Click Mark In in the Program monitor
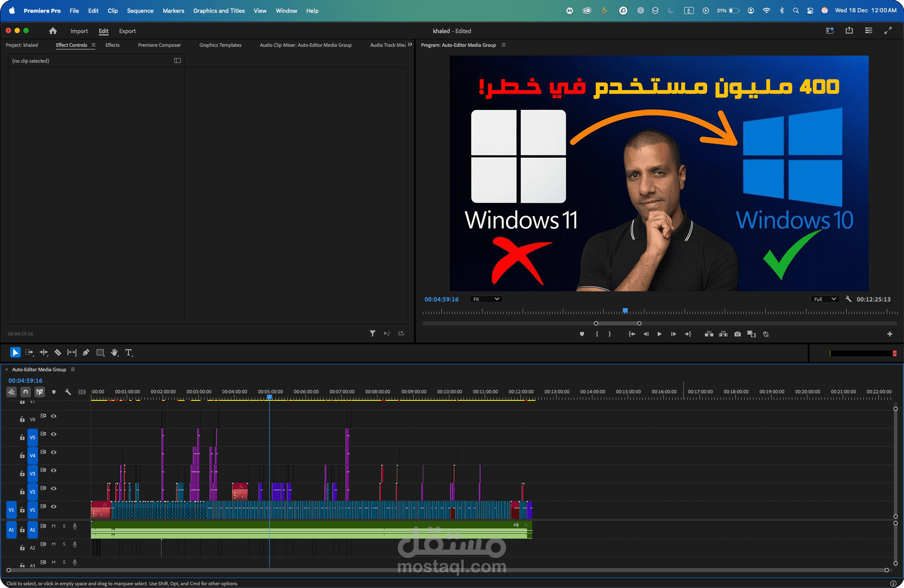The height and width of the screenshot is (588, 904). tap(597, 334)
